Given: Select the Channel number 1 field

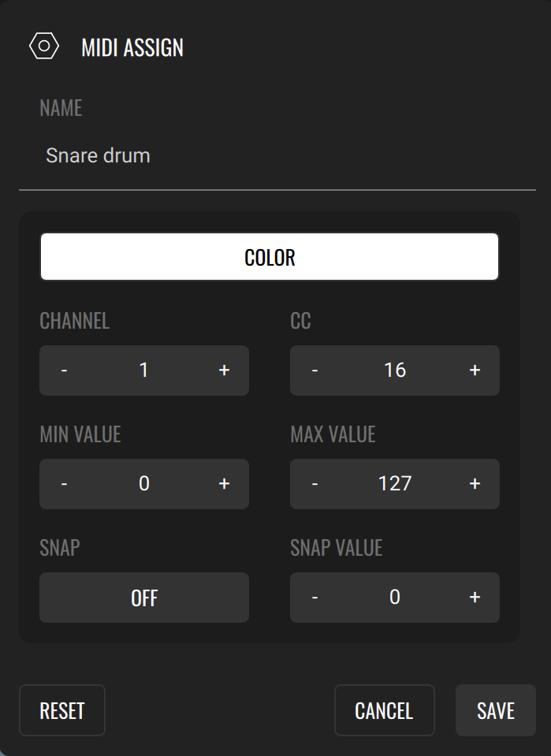Looking at the screenshot, I should 143,371.
